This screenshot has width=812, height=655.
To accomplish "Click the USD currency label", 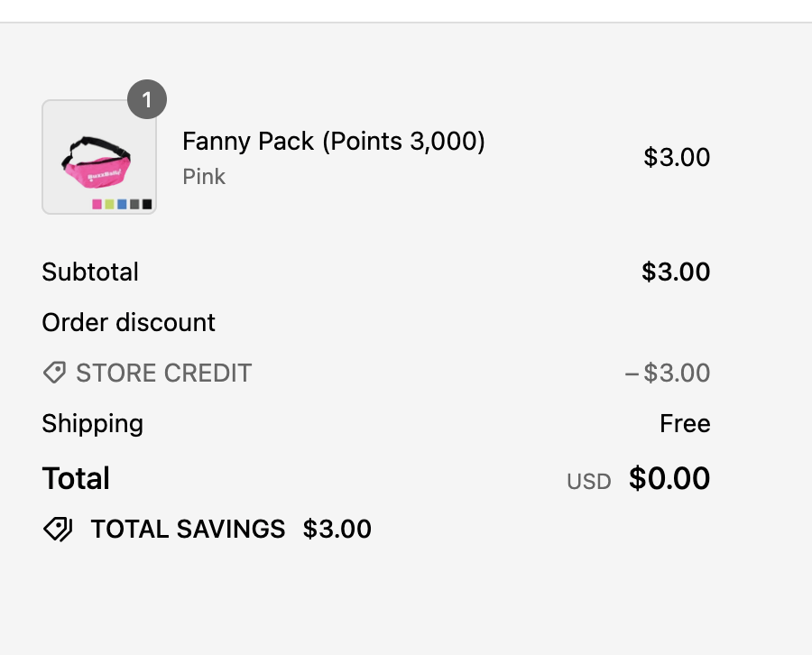I will pyautogui.click(x=589, y=482).
